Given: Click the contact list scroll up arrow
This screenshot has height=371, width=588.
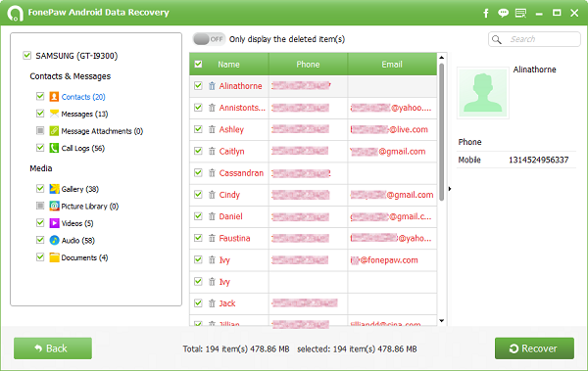Looking at the screenshot, I should pyautogui.click(x=441, y=58).
